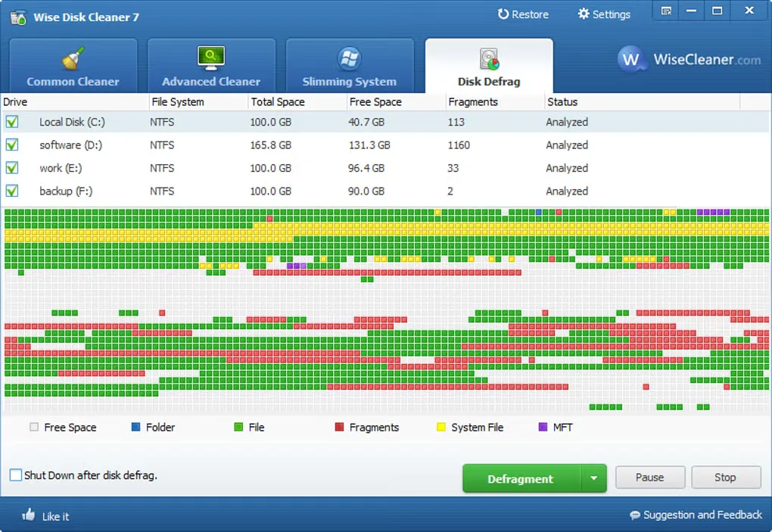The width and height of the screenshot is (772, 532).
Task: Click the 90.0 GB free space value
Action: 366,191
